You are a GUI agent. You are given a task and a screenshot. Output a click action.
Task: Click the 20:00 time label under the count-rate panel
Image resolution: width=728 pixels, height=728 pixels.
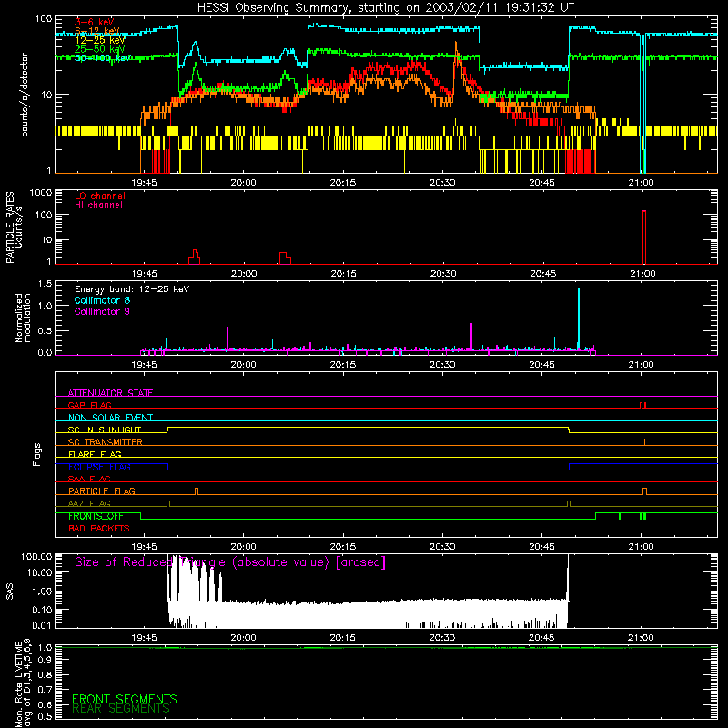[x=243, y=183]
